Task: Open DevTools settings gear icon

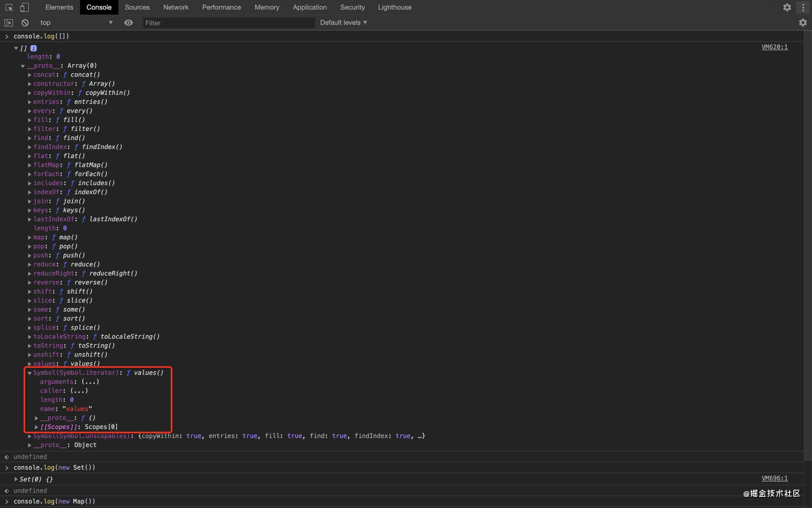Action: pyautogui.click(x=787, y=7)
